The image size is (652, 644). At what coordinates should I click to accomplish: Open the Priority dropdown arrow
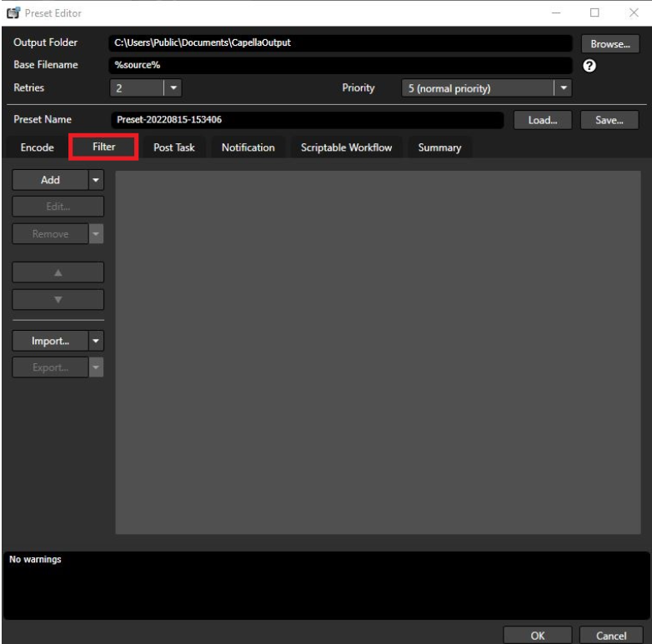[564, 88]
